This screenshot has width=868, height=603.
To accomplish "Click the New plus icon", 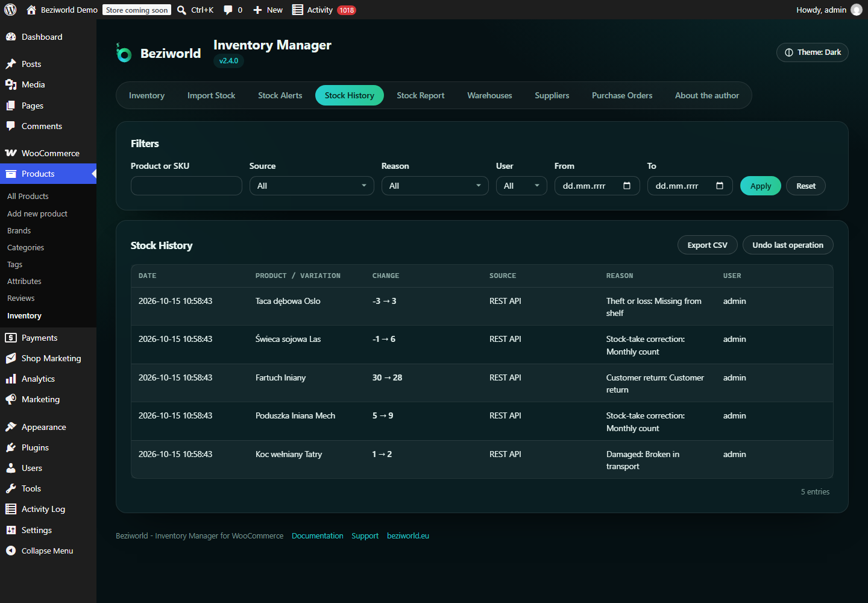I will pos(257,10).
